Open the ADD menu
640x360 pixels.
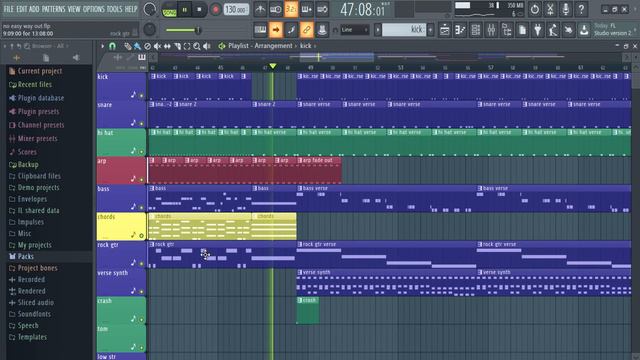(34, 9)
